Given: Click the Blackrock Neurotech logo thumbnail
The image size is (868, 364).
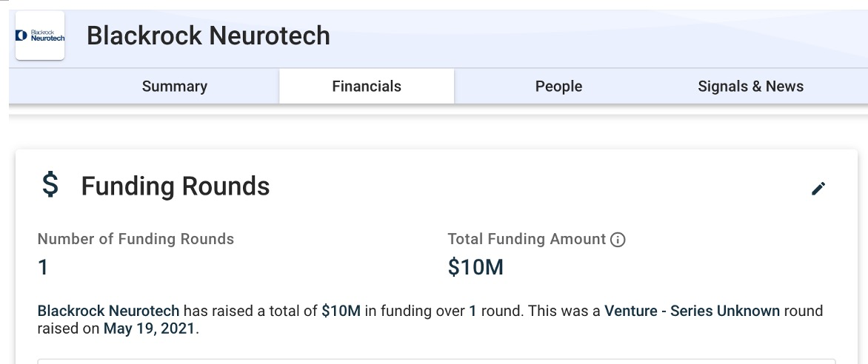Looking at the screenshot, I should point(40,36).
